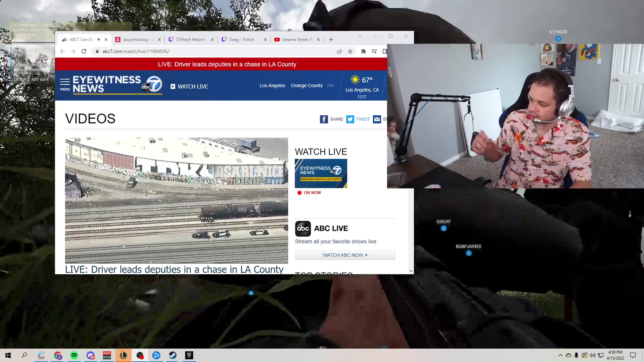Open Battle.net from the taskbar
The height and width of the screenshot is (362, 644).
coord(157,355)
